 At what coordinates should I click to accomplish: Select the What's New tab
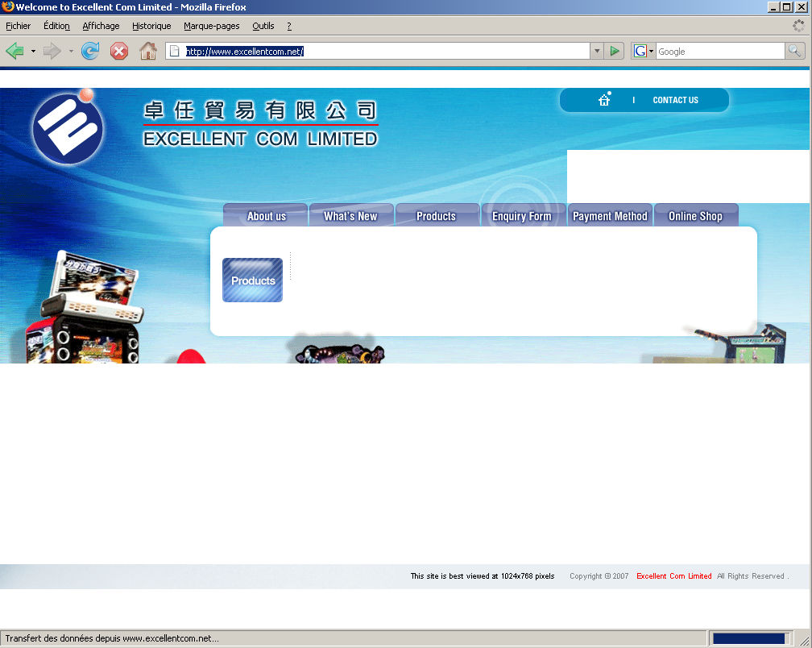(351, 215)
